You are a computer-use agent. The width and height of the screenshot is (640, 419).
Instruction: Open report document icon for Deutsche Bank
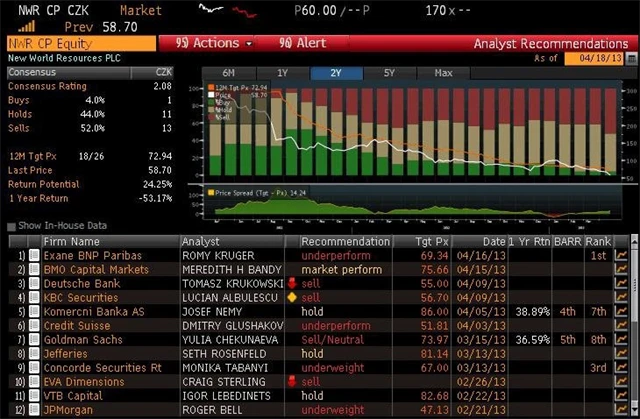coord(34,284)
